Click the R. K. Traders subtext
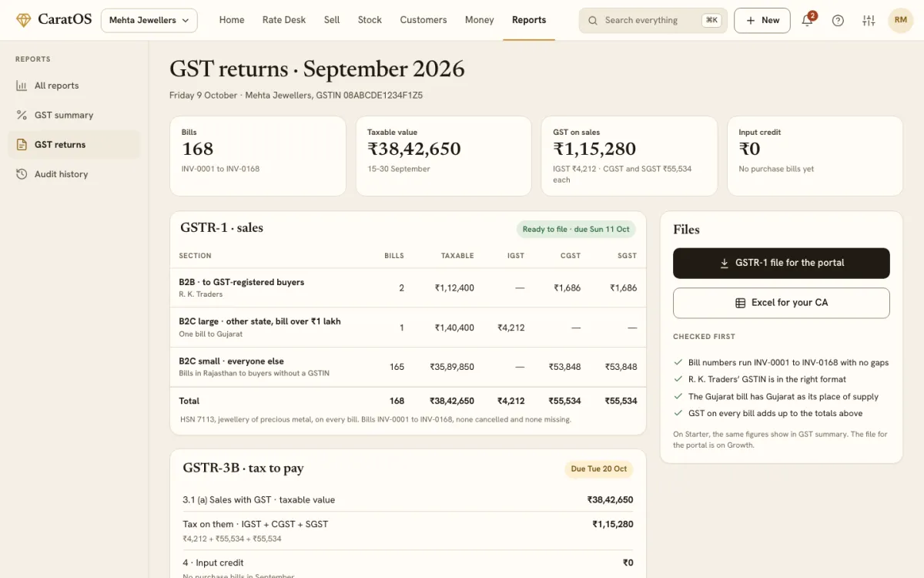Screen dimensions: 924x578 click(x=201, y=294)
